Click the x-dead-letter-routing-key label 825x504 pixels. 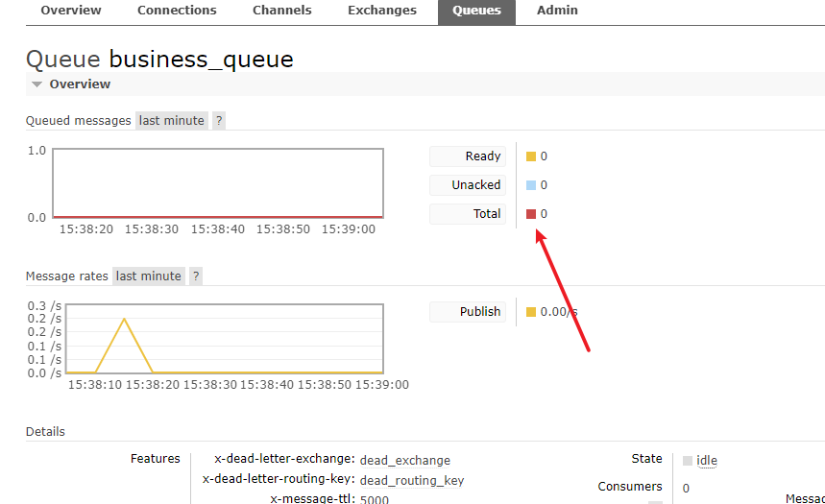pos(279,479)
